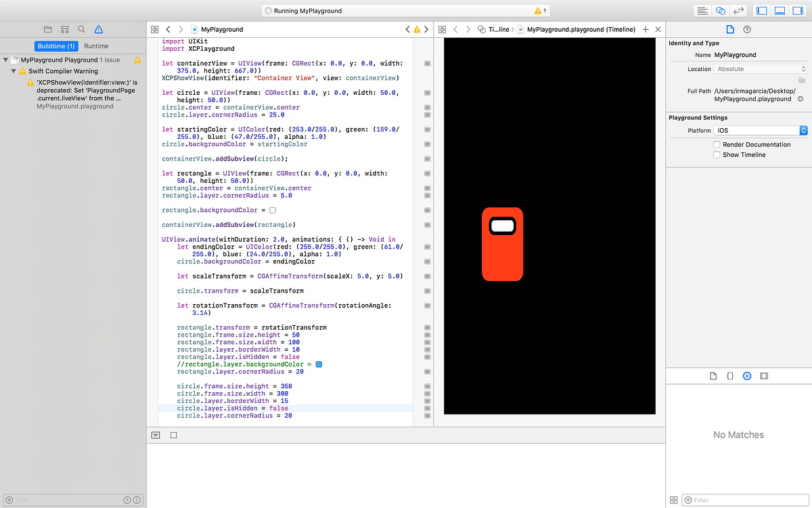Select the File inspector icon

click(x=729, y=29)
